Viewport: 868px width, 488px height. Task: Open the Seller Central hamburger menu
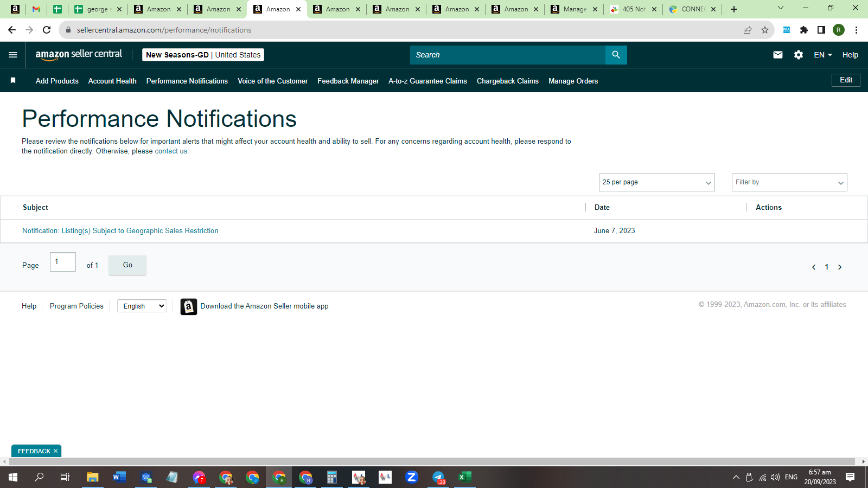13,55
